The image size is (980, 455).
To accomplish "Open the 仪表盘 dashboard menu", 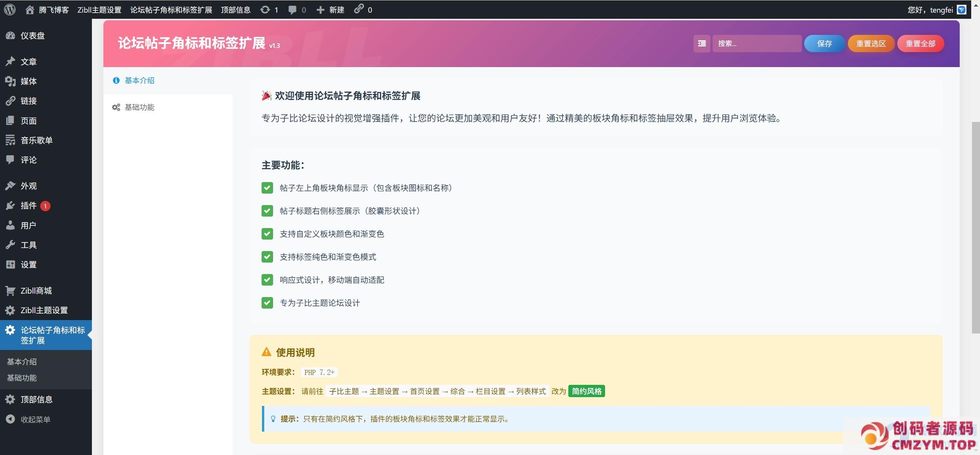I will point(33,36).
